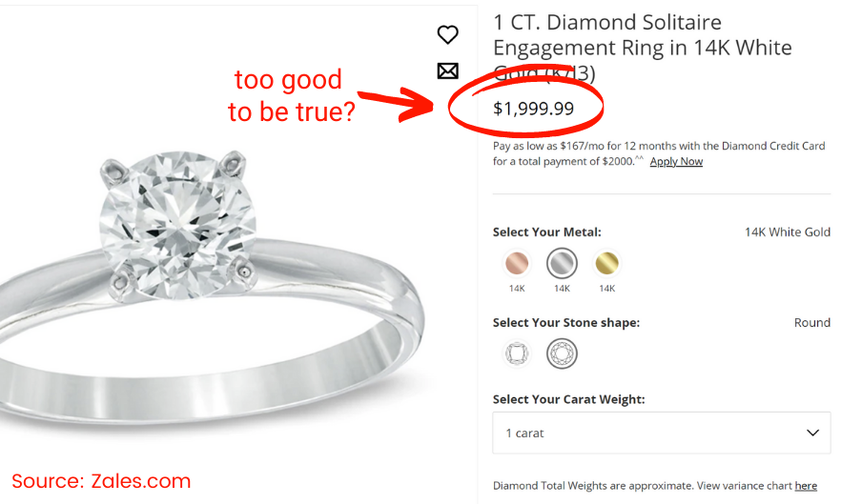Open the variance chart 'here' link
The height and width of the screenshot is (504, 841).
pos(806,486)
